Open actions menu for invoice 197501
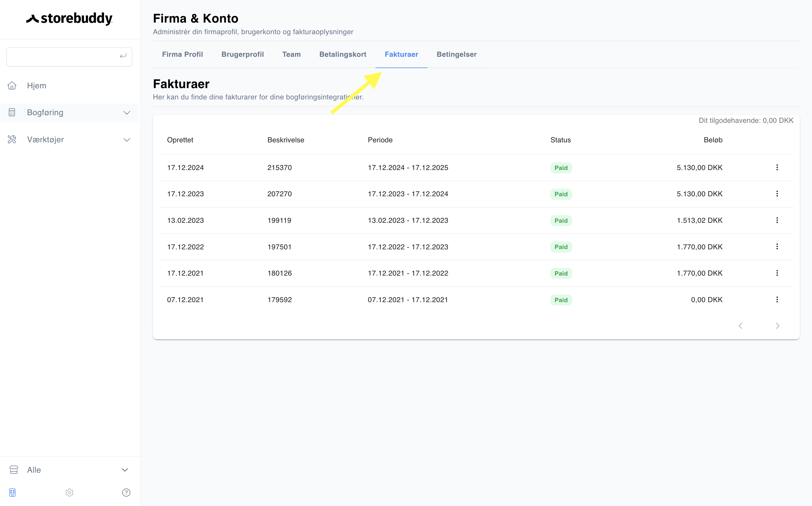 click(x=777, y=247)
